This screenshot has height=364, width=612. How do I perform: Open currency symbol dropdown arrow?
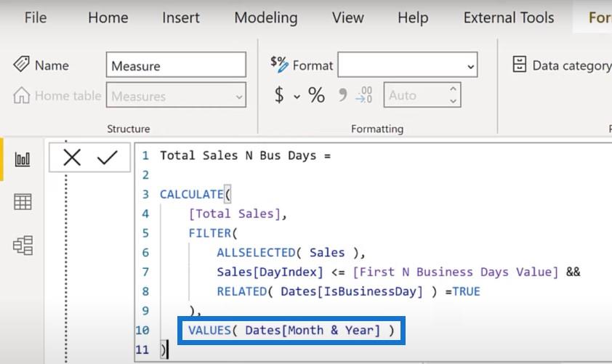pos(297,96)
